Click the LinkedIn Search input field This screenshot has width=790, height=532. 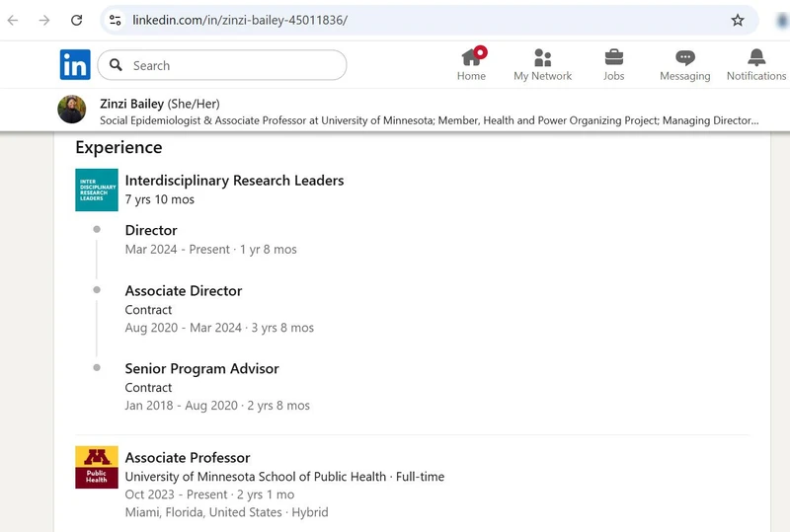(x=222, y=65)
